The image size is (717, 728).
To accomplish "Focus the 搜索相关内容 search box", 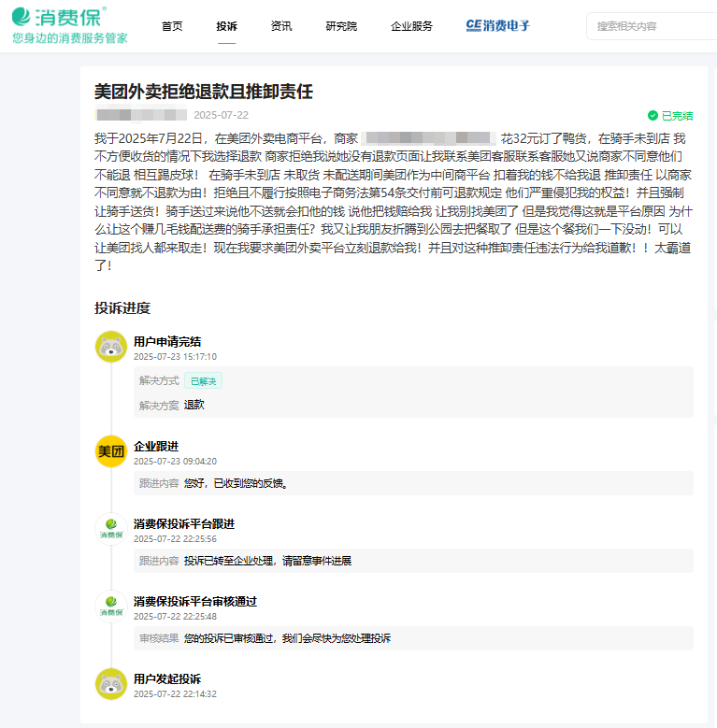I will pos(652,26).
